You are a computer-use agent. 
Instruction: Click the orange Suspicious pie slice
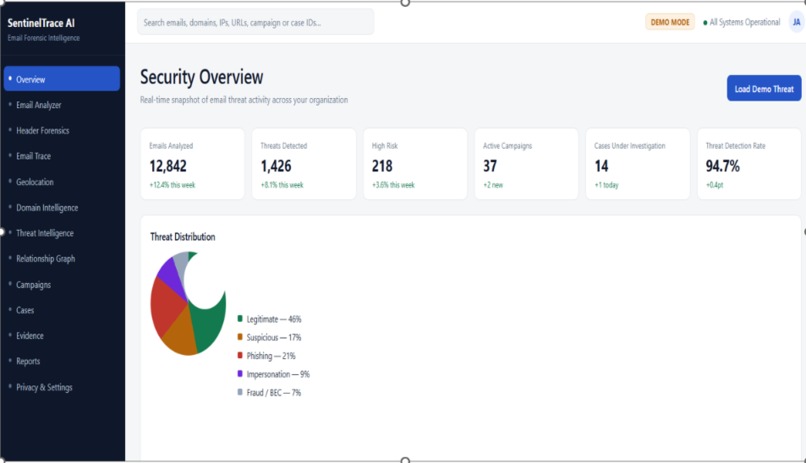coord(181,334)
